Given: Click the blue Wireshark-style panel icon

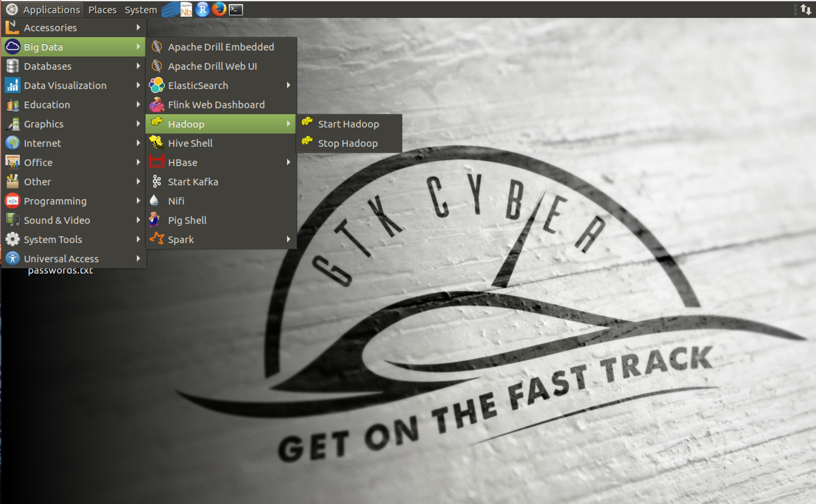Looking at the screenshot, I should [x=170, y=9].
